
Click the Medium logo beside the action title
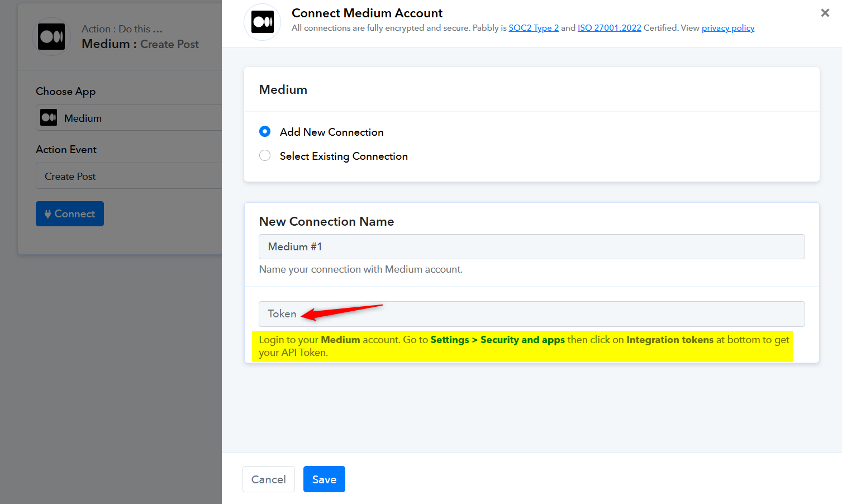51,37
